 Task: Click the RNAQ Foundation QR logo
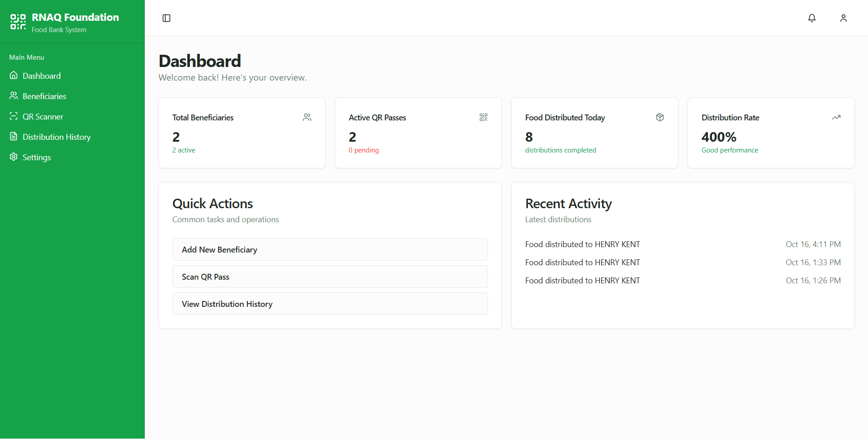point(18,22)
